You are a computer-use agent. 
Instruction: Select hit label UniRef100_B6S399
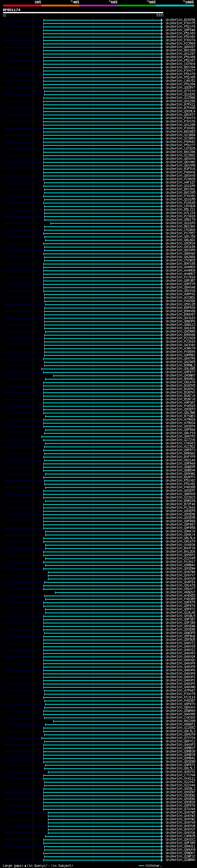[x=180, y=50]
